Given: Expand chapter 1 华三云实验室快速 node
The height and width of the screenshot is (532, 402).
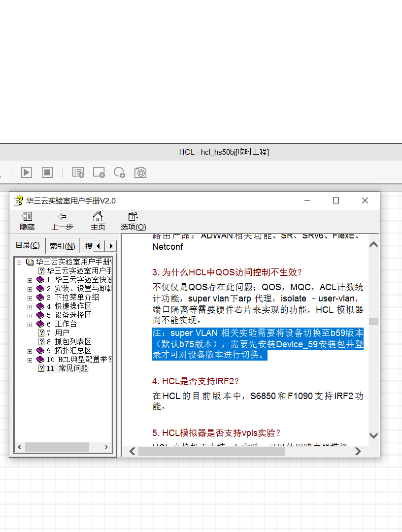Looking at the screenshot, I should coord(30,280).
